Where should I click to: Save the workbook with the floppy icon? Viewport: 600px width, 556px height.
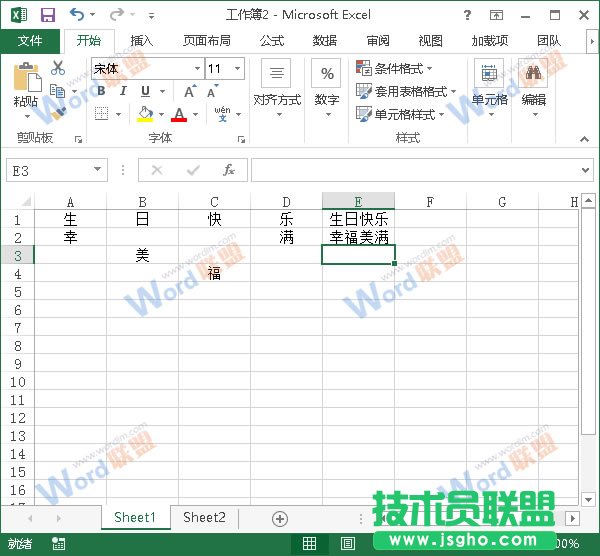click(x=48, y=15)
